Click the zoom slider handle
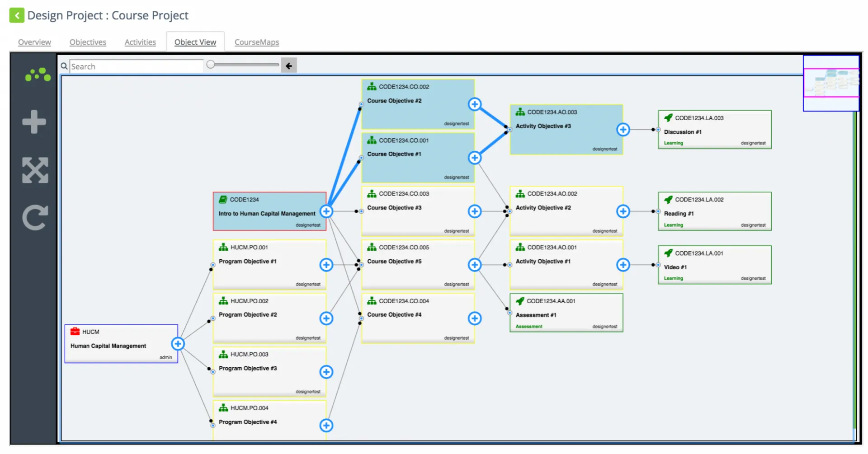 (x=211, y=65)
